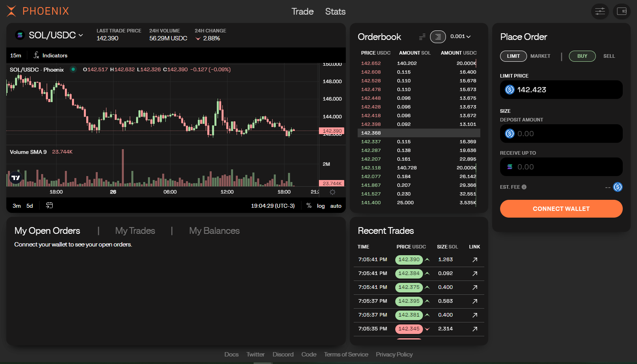Screen dimensions: 637x364
Task: Switch price axis to percent mode
Action: [309, 206]
